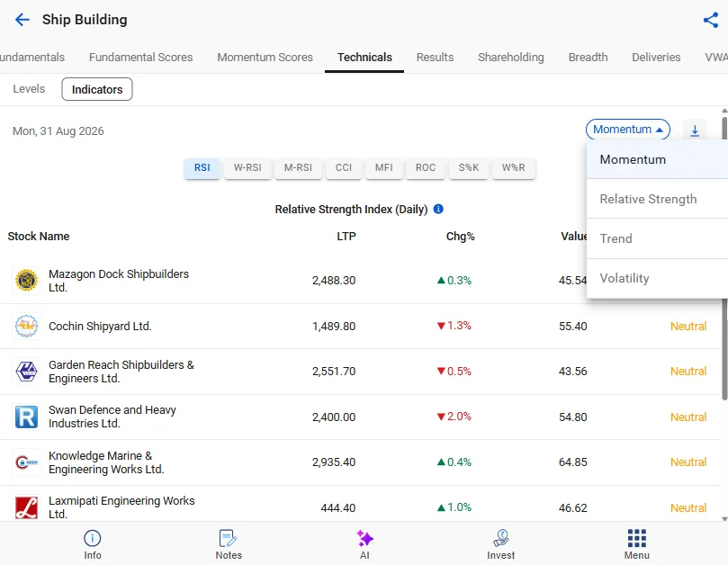This screenshot has height=565, width=728.
Task: Collapse the Momentum dropdown button
Action: point(628,130)
